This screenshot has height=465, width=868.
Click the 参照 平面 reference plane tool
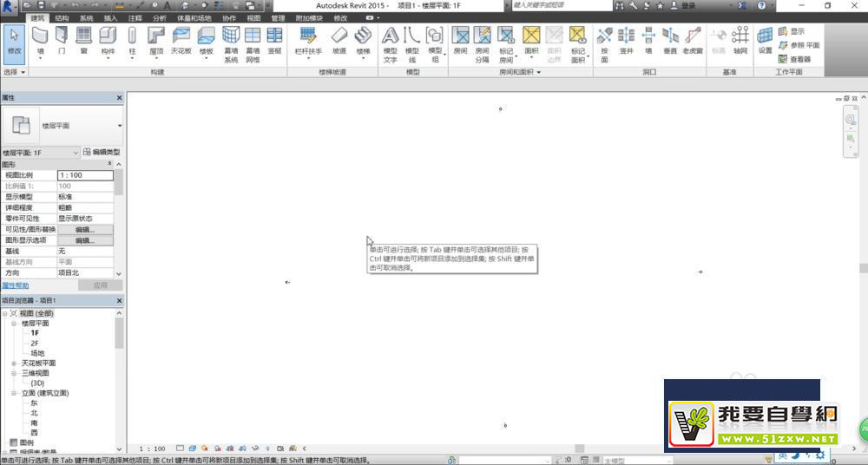(799, 45)
